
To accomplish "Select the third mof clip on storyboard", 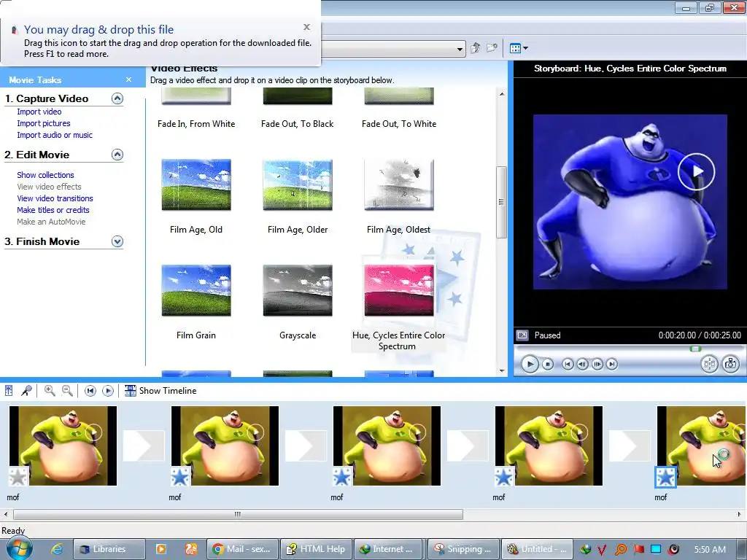I will tap(387, 446).
